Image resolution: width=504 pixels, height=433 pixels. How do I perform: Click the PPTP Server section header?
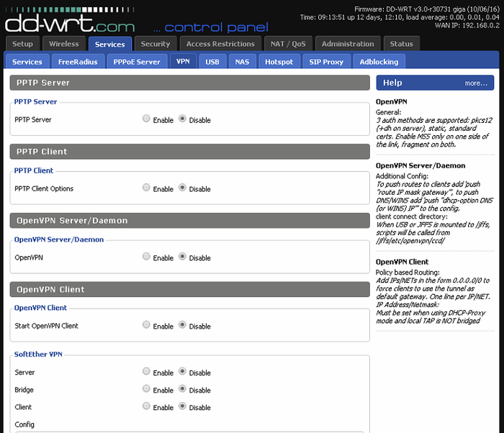pyautogui.click(x=189, y=83)
